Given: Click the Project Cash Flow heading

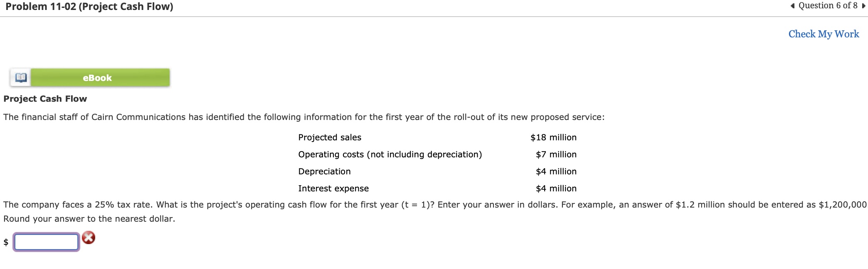Looking at the screenshot, I should [45, 98].
